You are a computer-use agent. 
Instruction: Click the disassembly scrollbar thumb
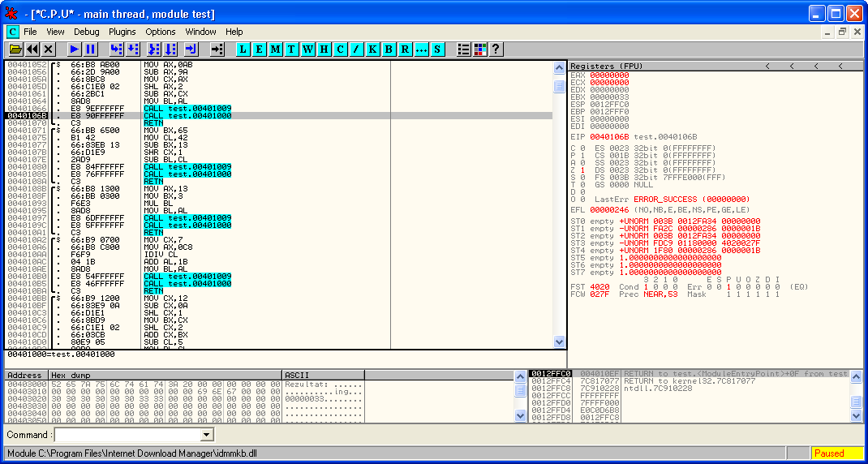(560, 86)
